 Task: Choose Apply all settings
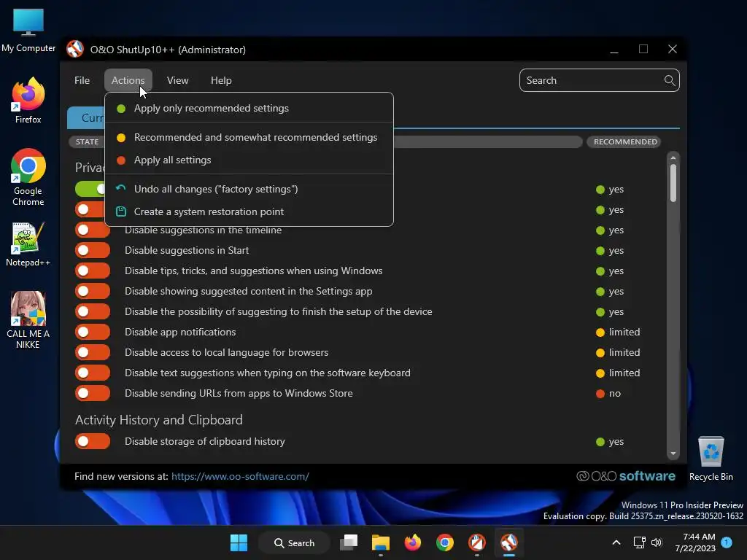[249, 160]
